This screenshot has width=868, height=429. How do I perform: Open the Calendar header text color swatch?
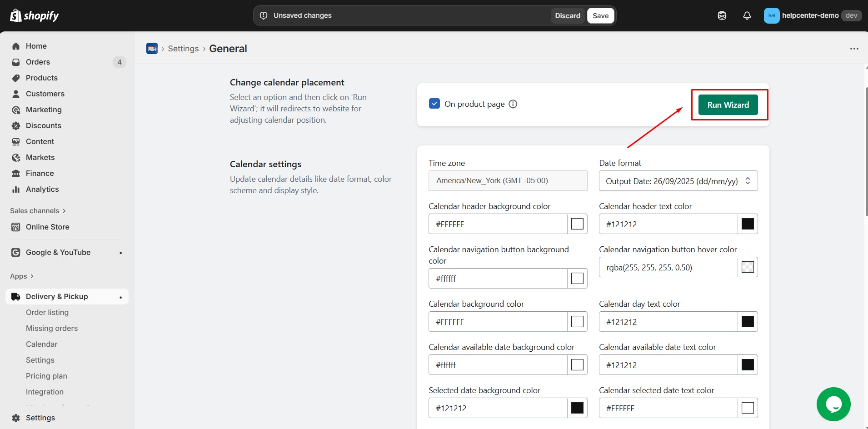(747, 224)
